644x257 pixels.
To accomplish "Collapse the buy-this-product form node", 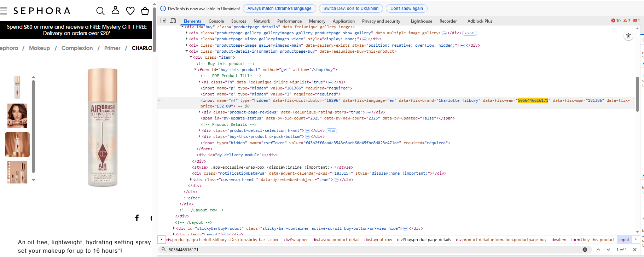I will click(x=195, y=70).
